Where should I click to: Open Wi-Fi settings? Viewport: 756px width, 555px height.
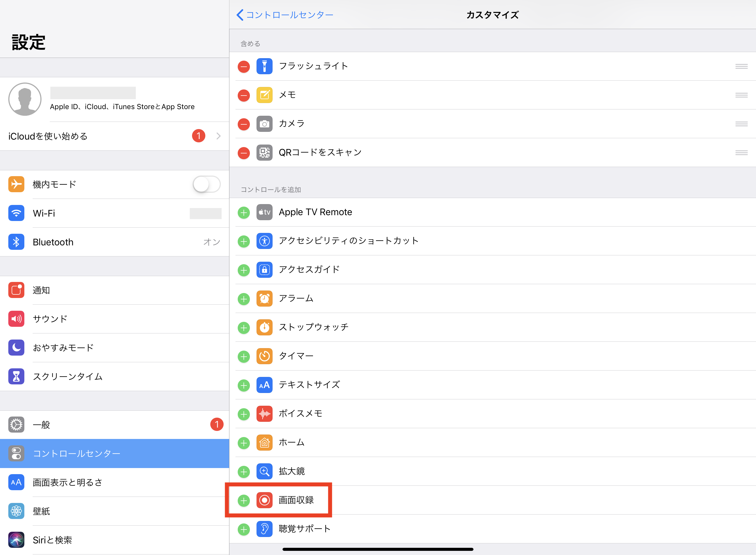(x=115, y=213)
